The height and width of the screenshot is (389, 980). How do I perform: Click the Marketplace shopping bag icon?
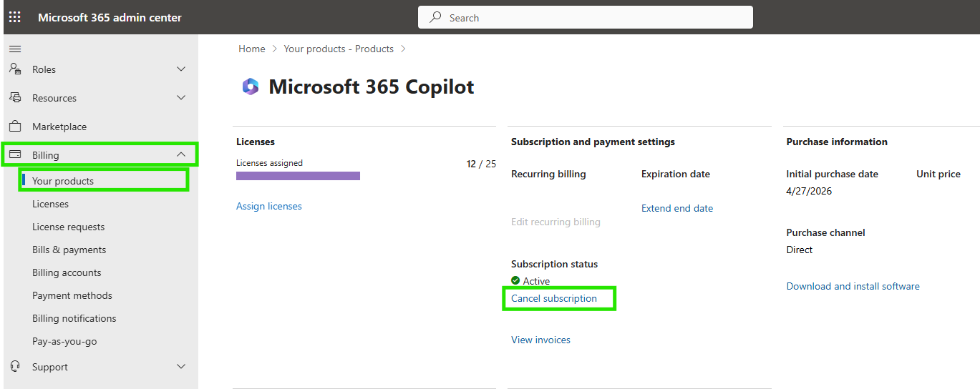pos(15,127)
